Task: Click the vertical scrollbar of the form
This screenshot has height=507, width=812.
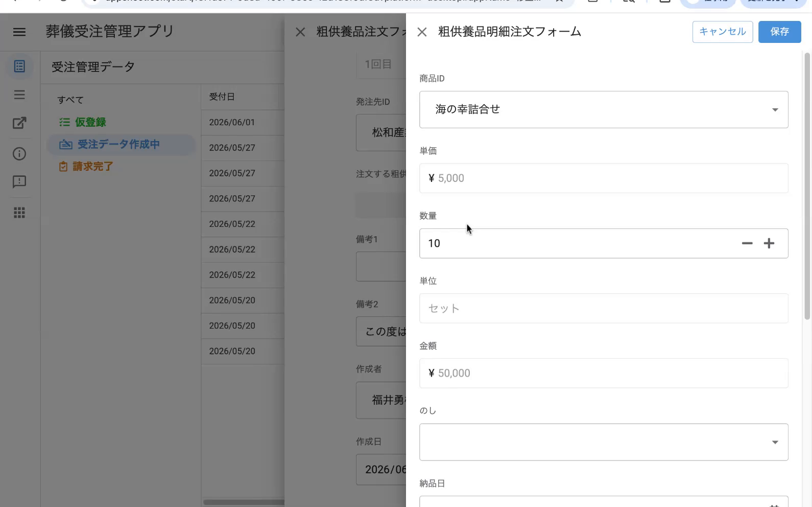Action: point(807,187)
